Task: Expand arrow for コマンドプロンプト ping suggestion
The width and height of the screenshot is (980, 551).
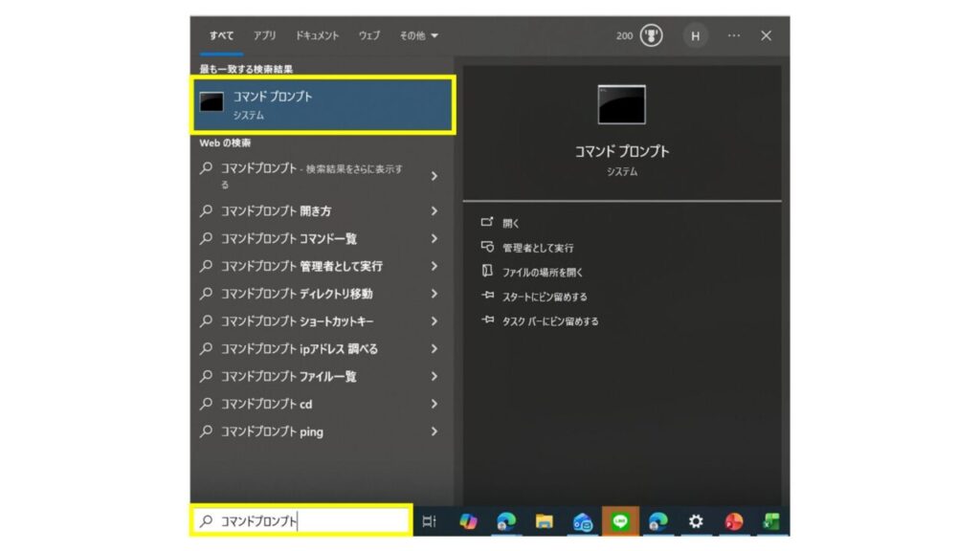Action: pyautogui.click(x=434, y=431)
